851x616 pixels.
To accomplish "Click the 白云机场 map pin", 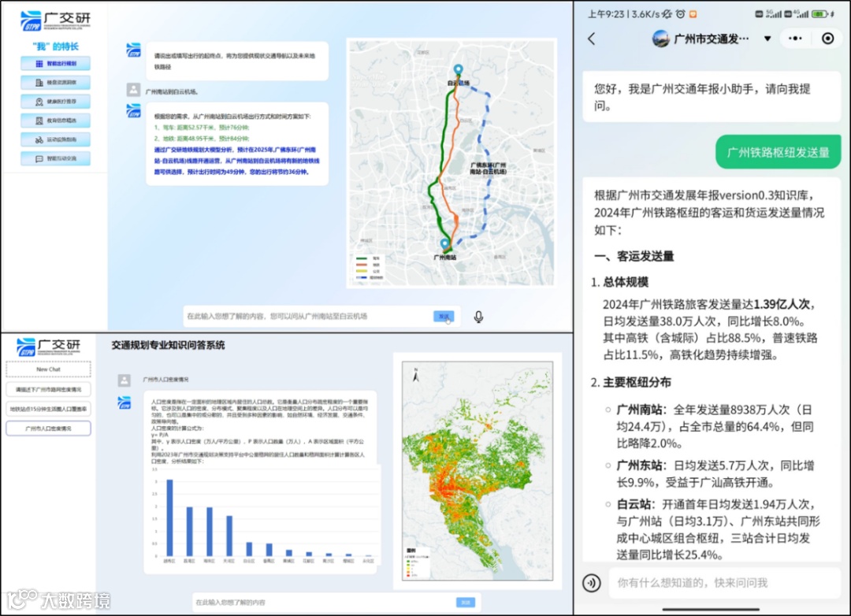I will [458, 70].
